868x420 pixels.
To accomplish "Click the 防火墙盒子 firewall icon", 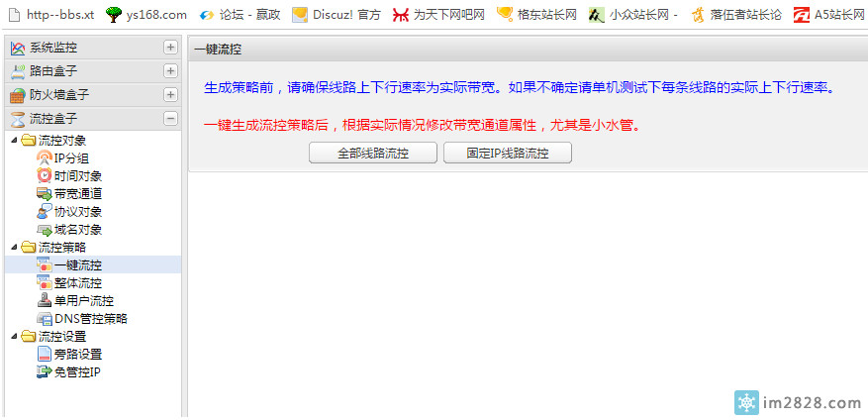I will pyautogui.click(x=18, y=95).
